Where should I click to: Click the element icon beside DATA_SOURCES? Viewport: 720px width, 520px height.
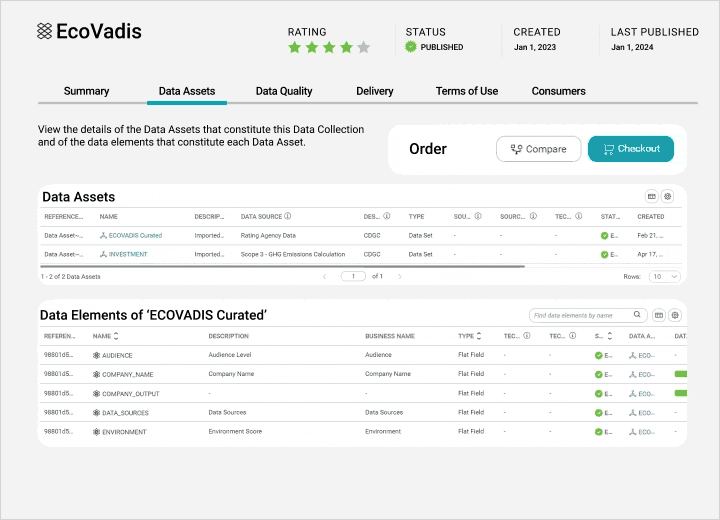tap(96, 413)
